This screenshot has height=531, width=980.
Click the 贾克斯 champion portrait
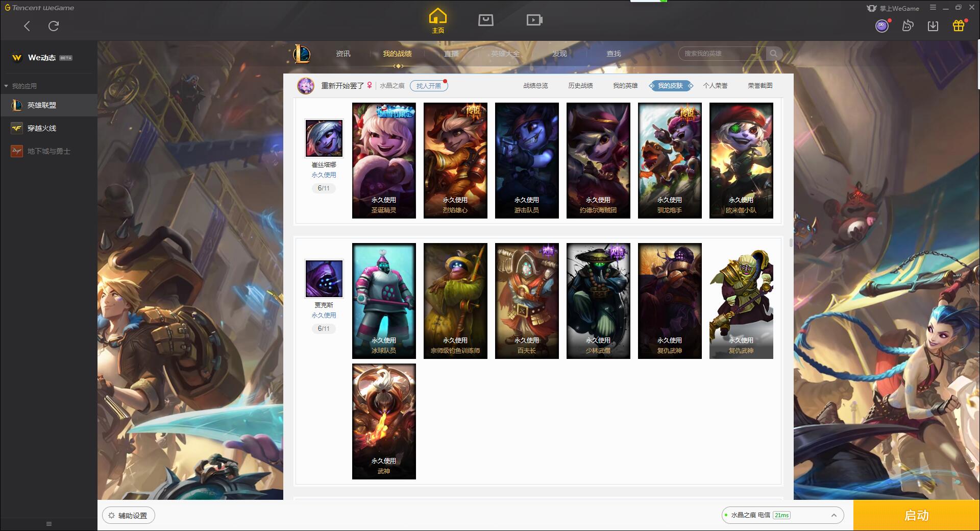[x=324, y=279]
